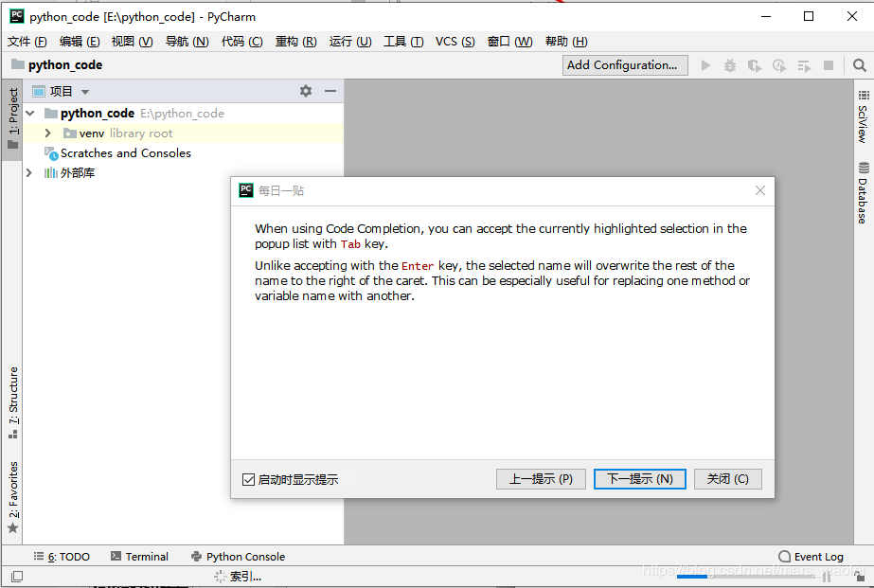Click Add Configuration... button
Screen dimensions: 874x588
click(x=625, y=65)
